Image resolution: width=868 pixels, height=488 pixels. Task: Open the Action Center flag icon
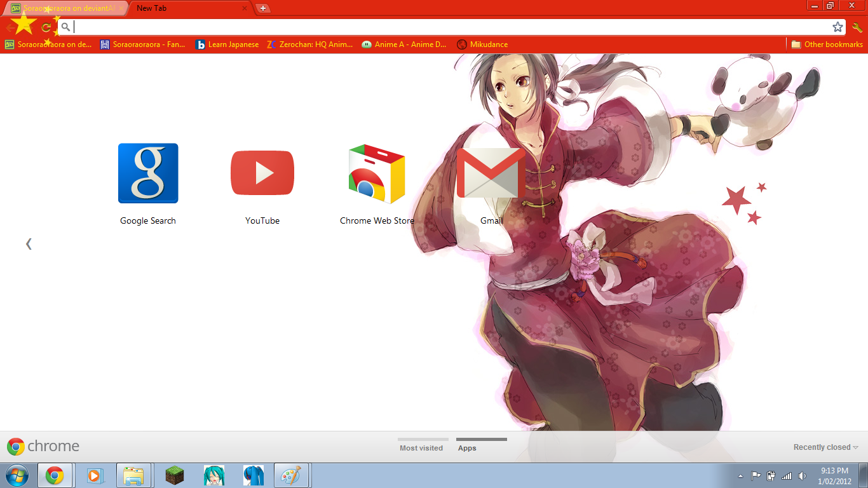756,475
